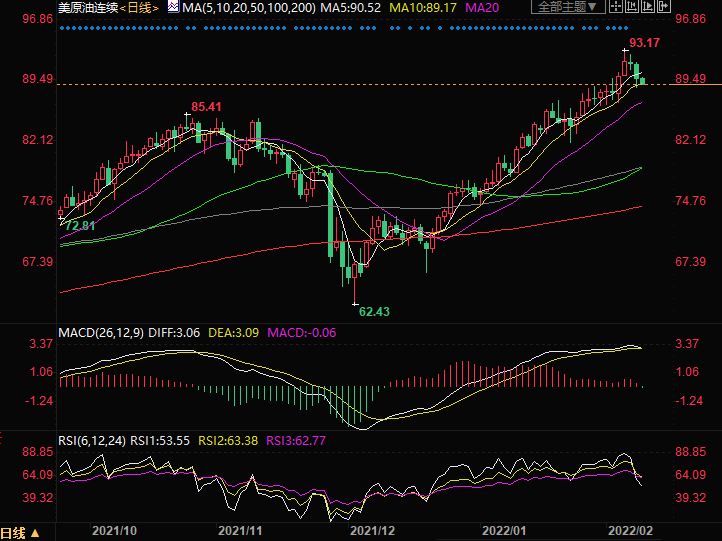This screenshot has height=541, width=722.
Task: Toggle the yellow MA10:89.17 moving average line
Action: click(424, 7)
